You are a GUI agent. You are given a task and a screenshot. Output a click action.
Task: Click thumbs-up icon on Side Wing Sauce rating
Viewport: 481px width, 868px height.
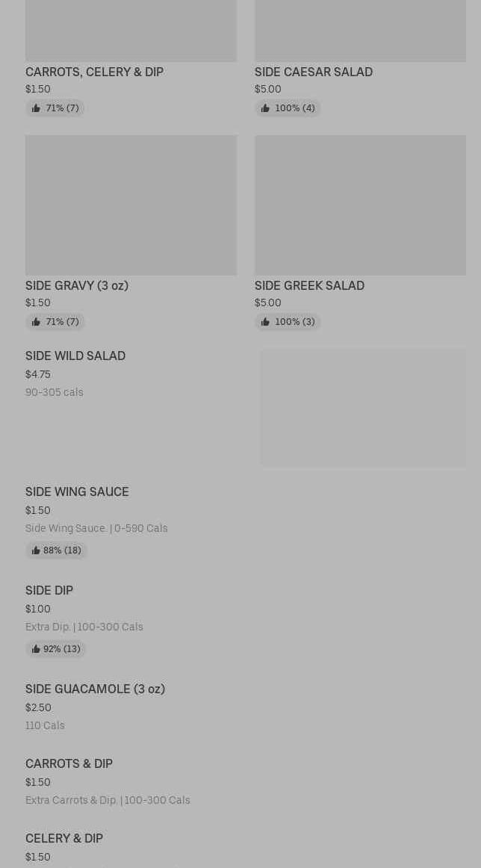pyautogui.click(x=36, y=551)
